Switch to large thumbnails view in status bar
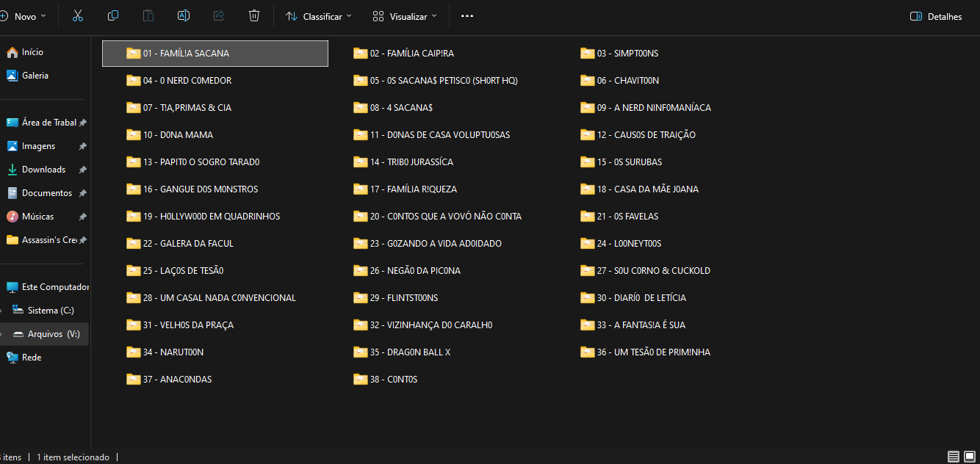This screenshot has width=980, height=464. (969, 457)
